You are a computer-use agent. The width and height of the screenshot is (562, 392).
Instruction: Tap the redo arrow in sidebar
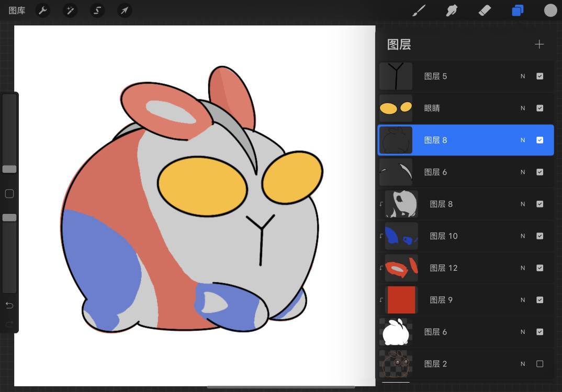pos(9,325)
